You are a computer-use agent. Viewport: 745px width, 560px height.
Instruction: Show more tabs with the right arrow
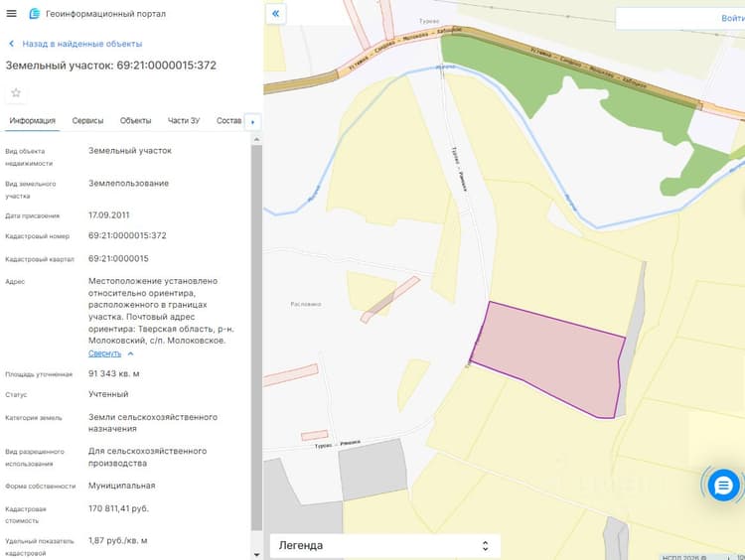(x=252, y=122)
